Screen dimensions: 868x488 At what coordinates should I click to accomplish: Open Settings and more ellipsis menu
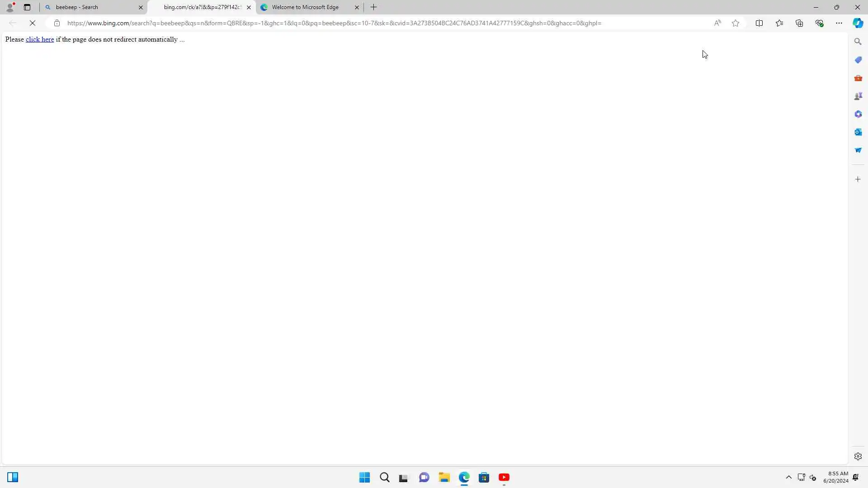coord(839,23)
